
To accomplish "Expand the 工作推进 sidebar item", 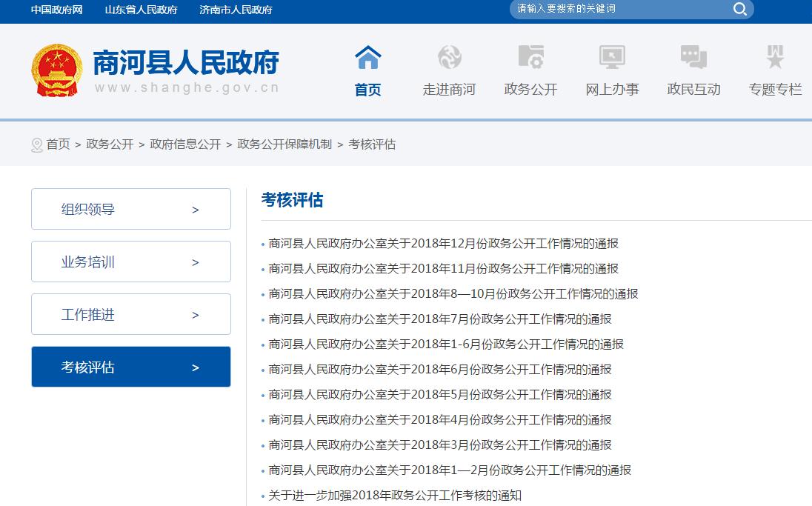I will pos(130,314).
